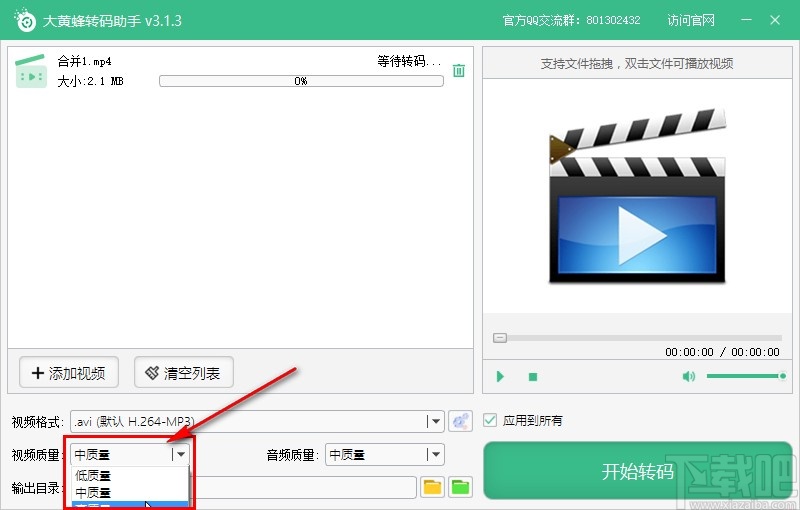Adjust the volume slider
The width and height of the screenshot is (800, 510).
[746, 376]
